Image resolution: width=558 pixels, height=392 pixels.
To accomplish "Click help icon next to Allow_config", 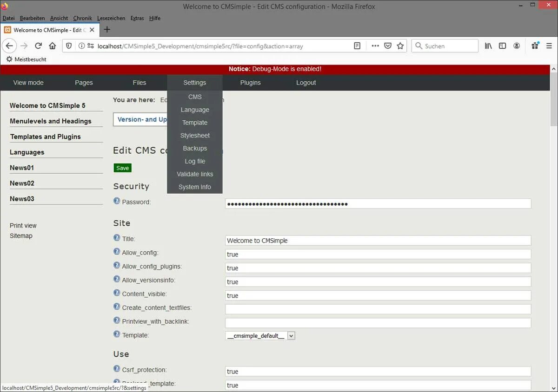I will tap(117, 252).
